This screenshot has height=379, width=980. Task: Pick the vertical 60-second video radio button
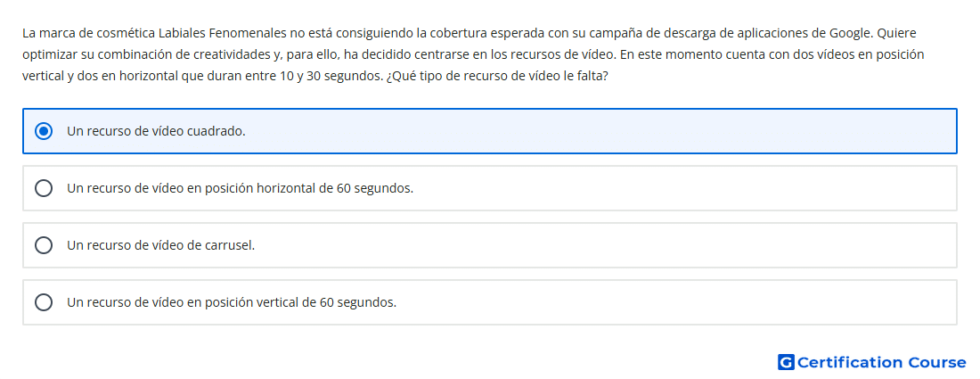44,302
